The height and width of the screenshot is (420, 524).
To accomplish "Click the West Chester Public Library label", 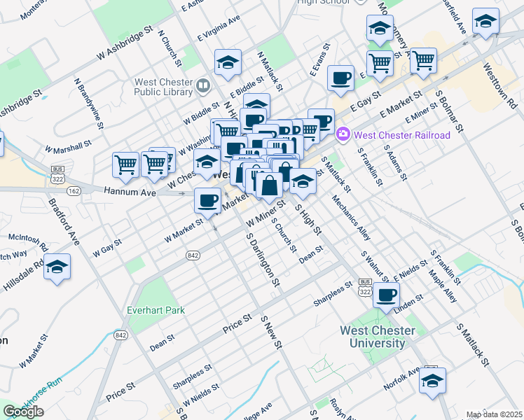I will pyautogui.click(x=164, y=87).
